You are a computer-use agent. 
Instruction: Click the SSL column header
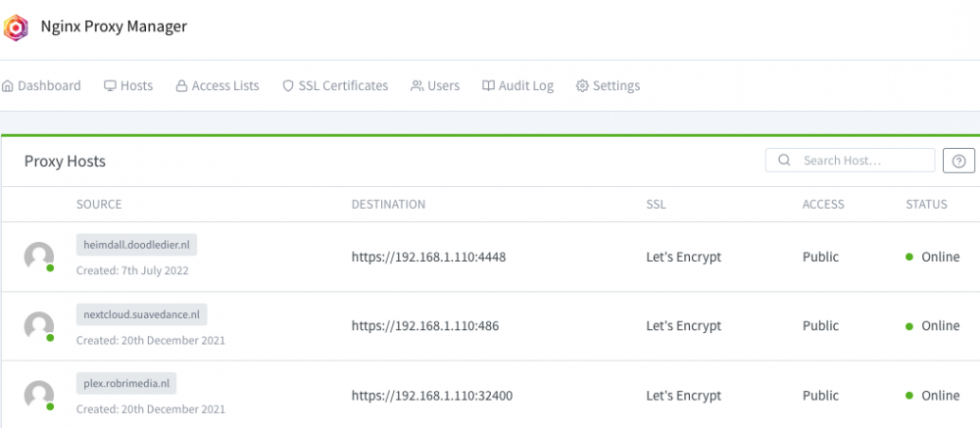(x=656, y=205)
